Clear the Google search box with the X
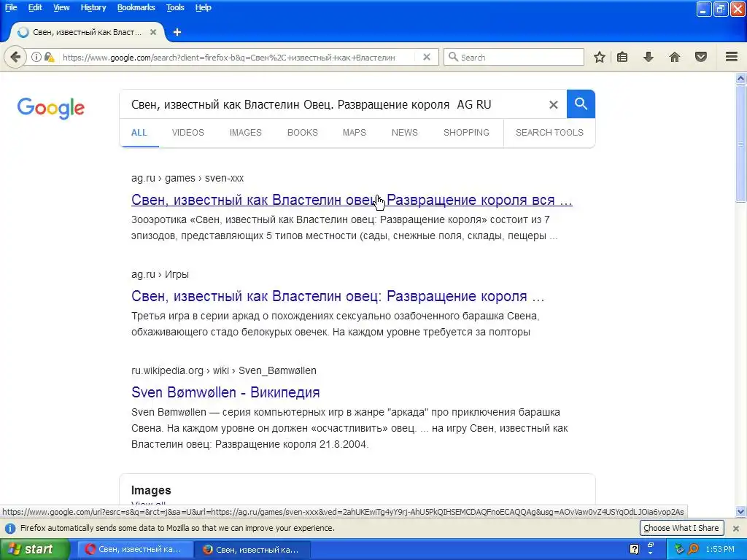 (553, 104)
